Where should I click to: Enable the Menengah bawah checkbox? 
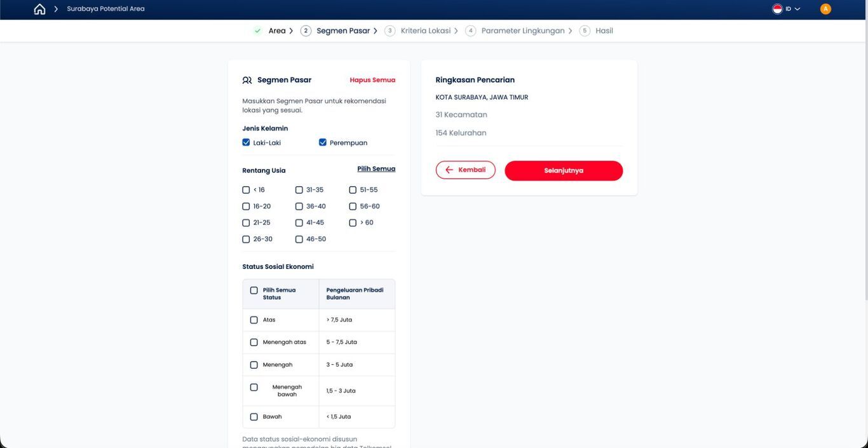click(x=254, y=388)
